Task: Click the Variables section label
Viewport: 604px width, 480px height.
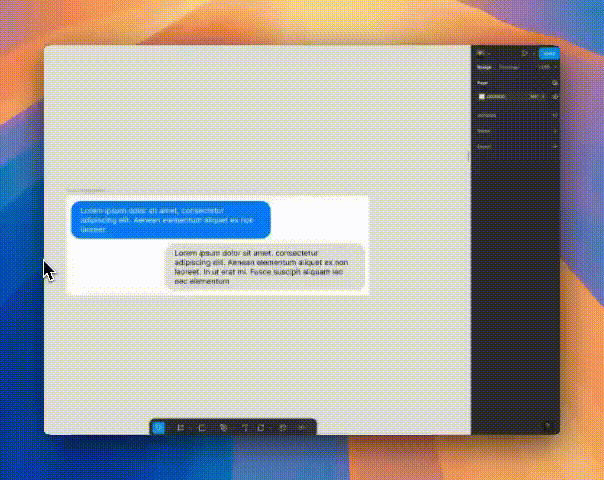Action: [x=487, y=116]
